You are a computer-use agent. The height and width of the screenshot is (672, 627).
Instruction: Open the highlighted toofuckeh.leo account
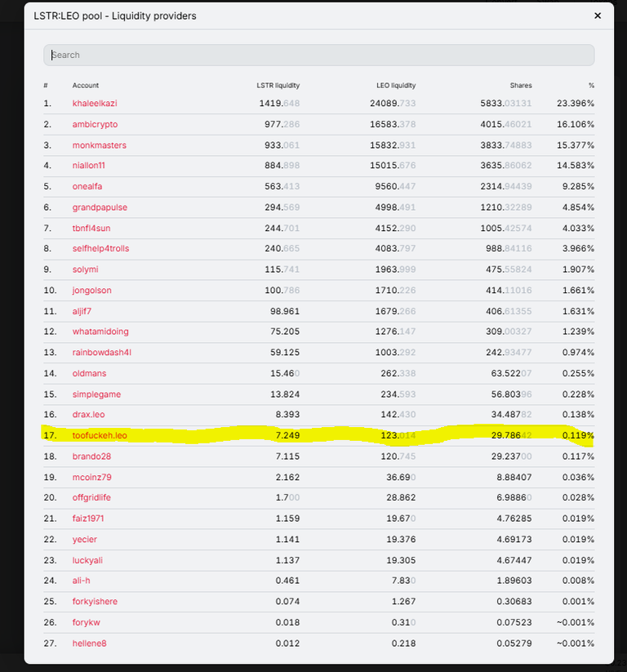click(100, 435)
